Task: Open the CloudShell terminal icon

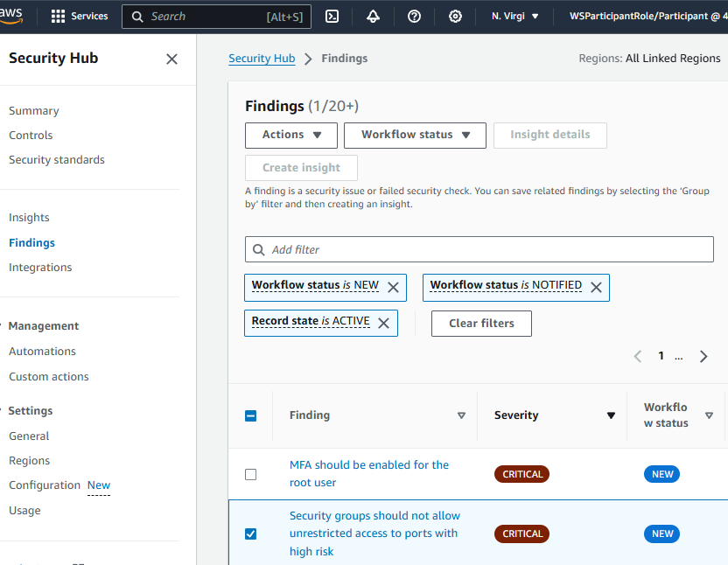Action: click(332, 17)
